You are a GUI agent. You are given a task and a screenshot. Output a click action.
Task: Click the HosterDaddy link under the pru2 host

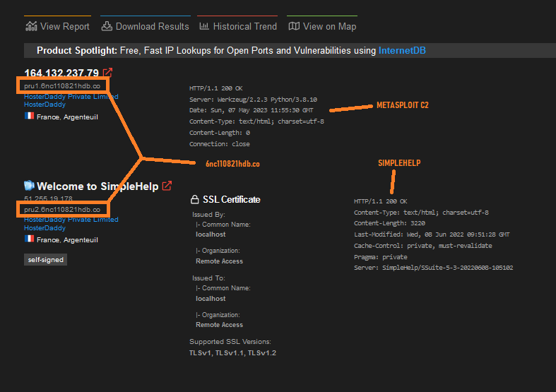[x=45, y=228]
